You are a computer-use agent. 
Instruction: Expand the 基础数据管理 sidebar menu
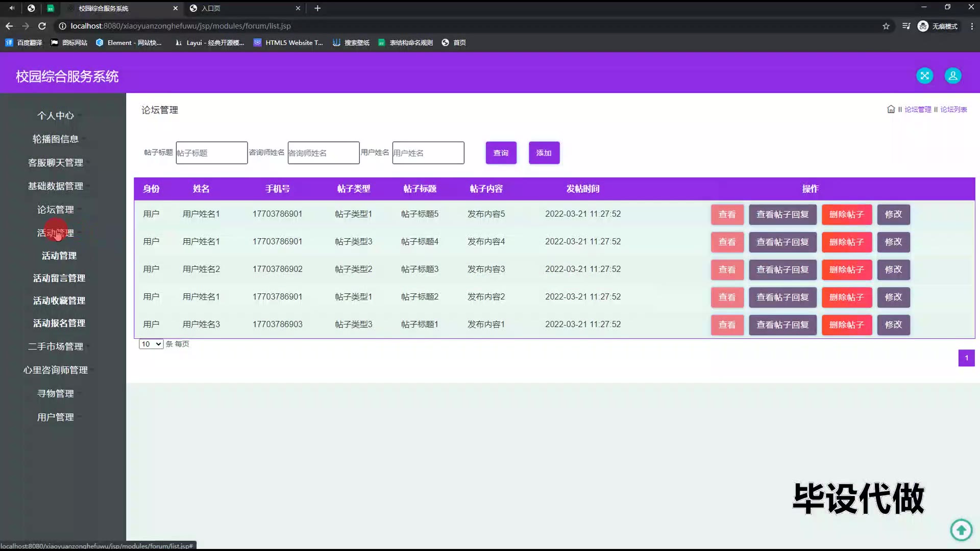56,186
